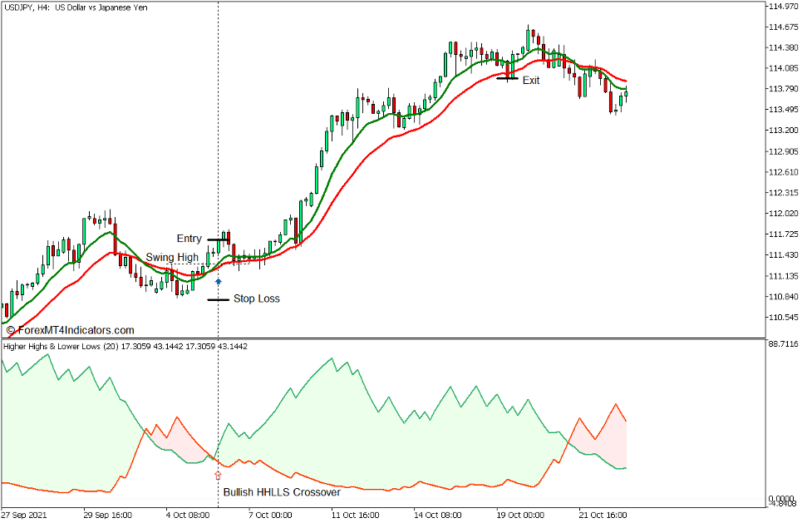Click the 88.7116 indicator scale value
Screen dimensions: 812x523
[786, 343]
